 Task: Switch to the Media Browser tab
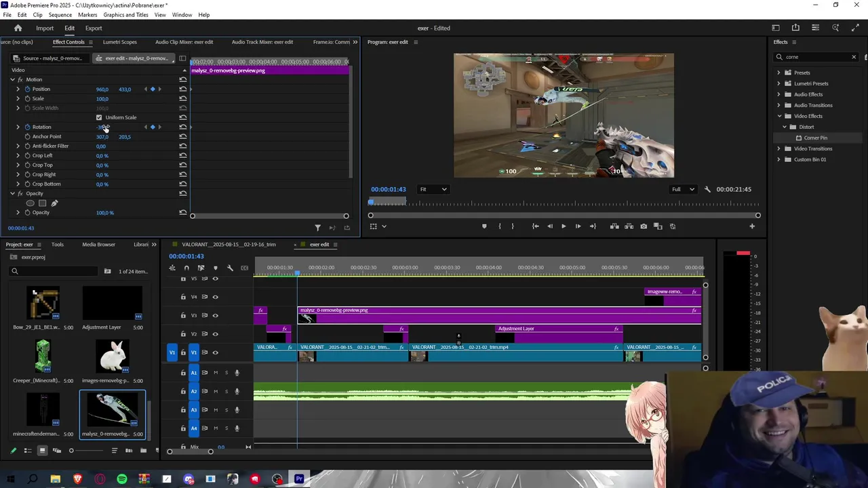[x=98, y=244]
